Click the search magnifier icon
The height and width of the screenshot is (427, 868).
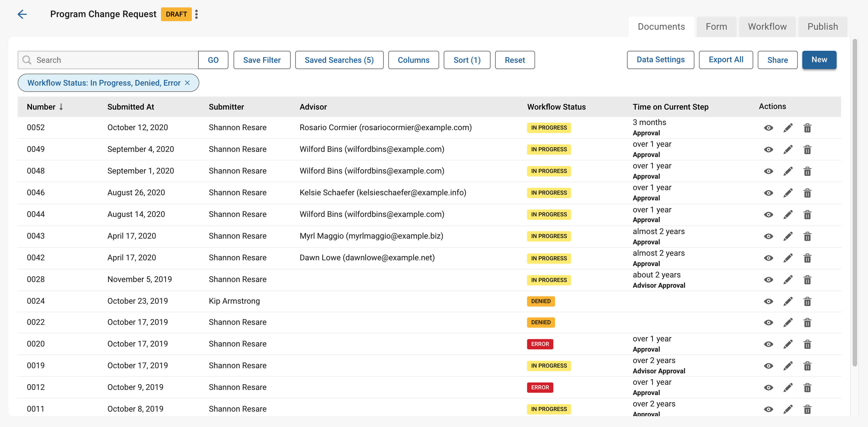click(x=27, y=60)
